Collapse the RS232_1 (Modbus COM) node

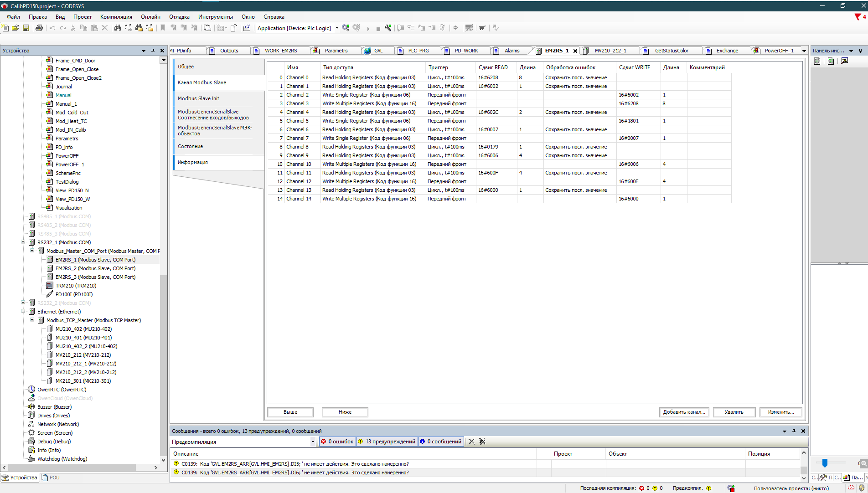tap(23, 242)
